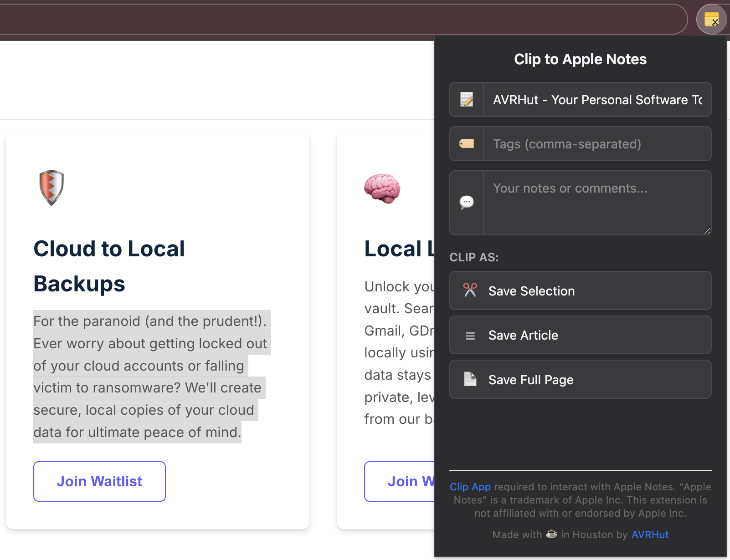Viewport: 730px width, 560px height.
Task: Click the Save Full Page button
Action: (x=580, y=379)
